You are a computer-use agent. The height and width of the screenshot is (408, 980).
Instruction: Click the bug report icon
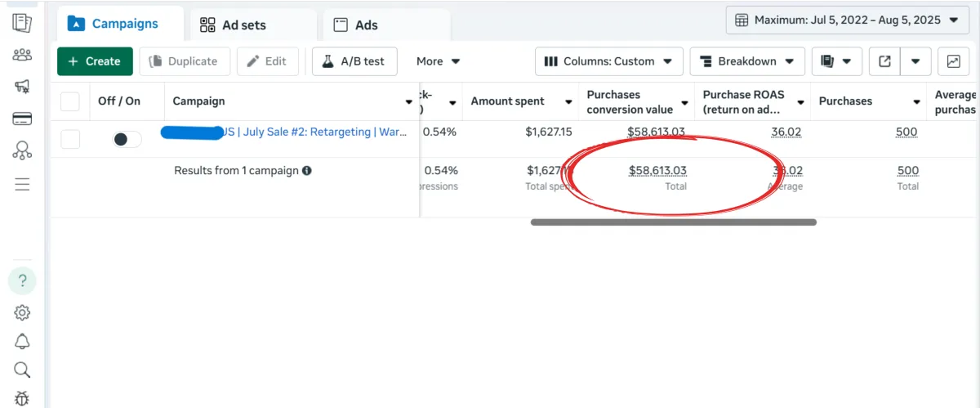22,398
